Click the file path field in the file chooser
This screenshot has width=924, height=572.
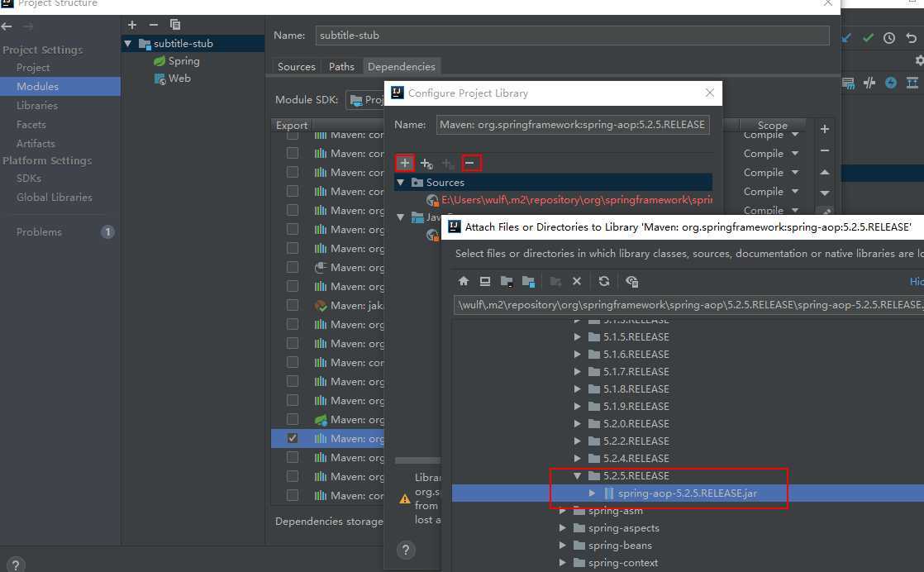688,304
